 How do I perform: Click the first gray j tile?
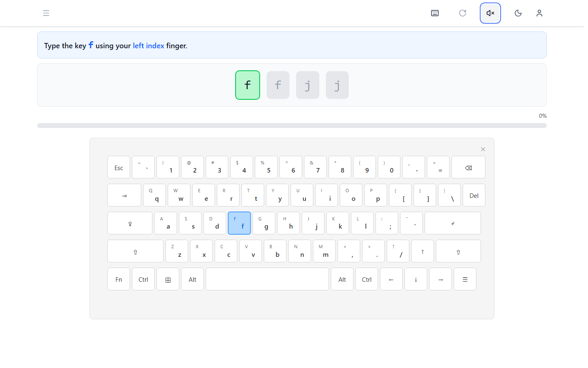(x=307, y=85)
